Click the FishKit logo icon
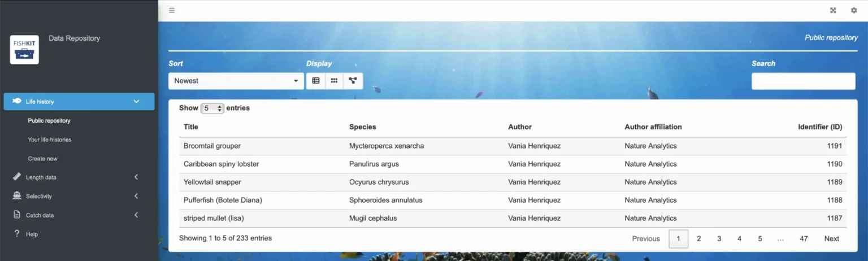The width and height of the screenshot is (868, 261). [24, 49]
